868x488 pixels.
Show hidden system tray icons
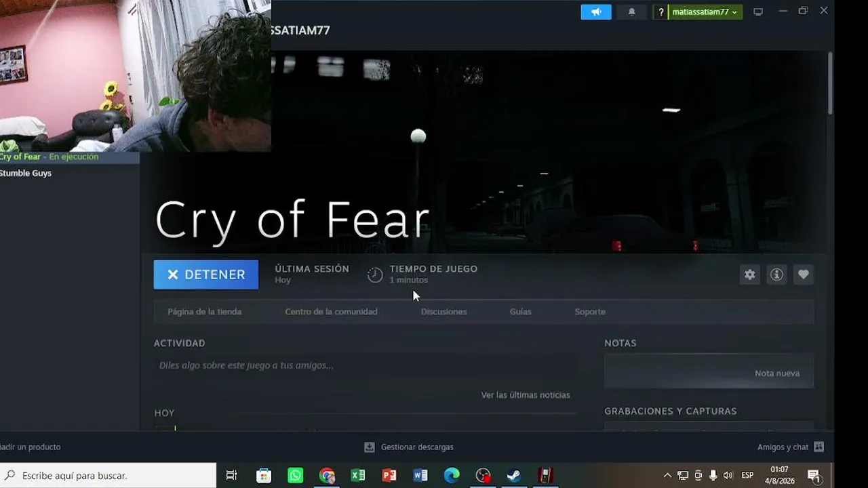(x=667, y=475)
